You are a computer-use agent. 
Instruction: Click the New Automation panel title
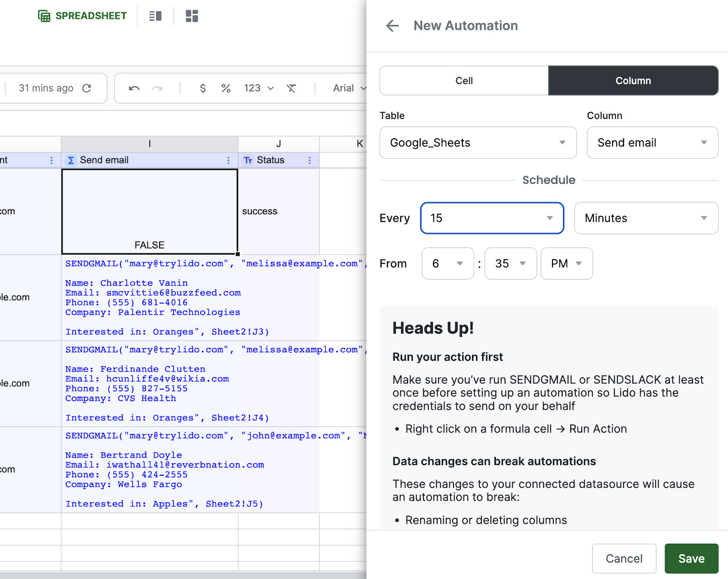pos(466,26)
